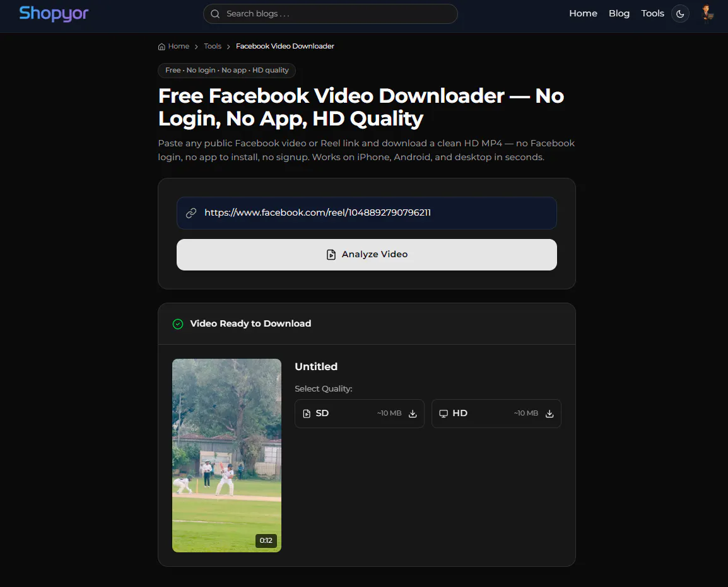This screenshot has width=728, height=587.
Task: Click the Select Quality label
Action: [324, 388]
